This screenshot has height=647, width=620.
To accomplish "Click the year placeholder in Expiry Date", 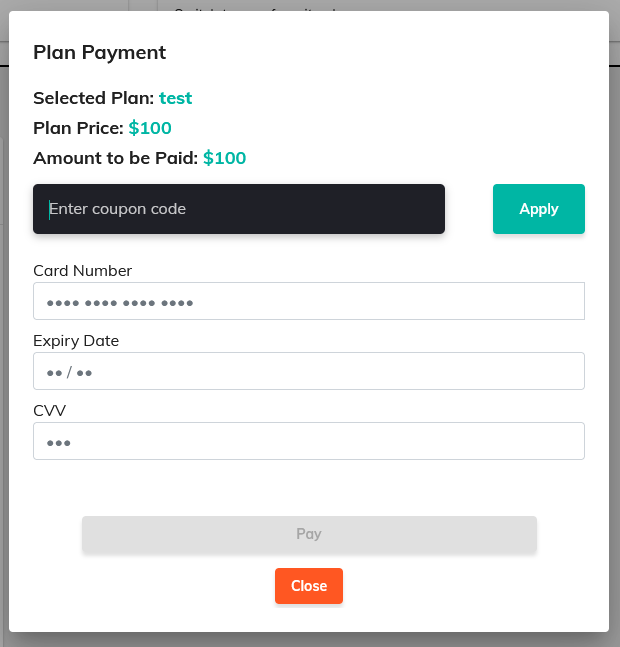I will [84, 372].
